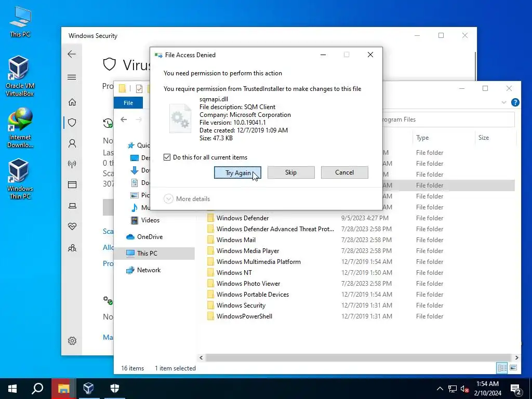
Task: Open Device security laptop icon
Action: coord(72,206)
